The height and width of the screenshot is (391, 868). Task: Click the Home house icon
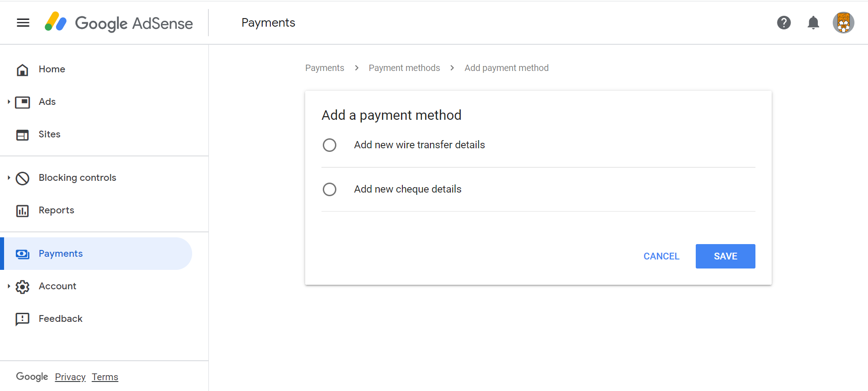pos(23,70)
